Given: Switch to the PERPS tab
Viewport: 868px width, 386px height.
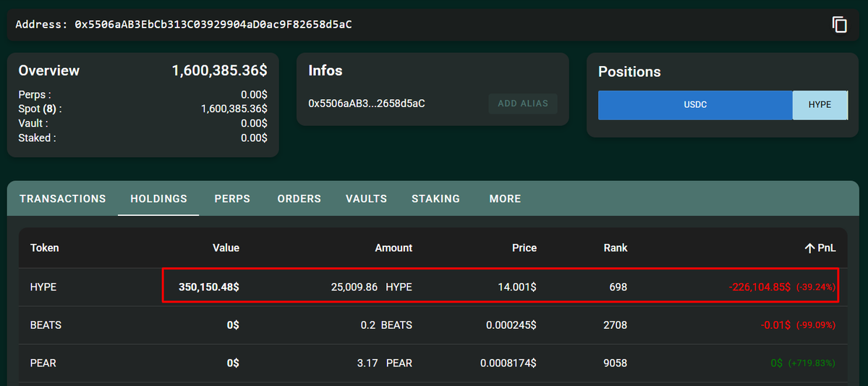Looking at the screenshot, I should point(232,198).
